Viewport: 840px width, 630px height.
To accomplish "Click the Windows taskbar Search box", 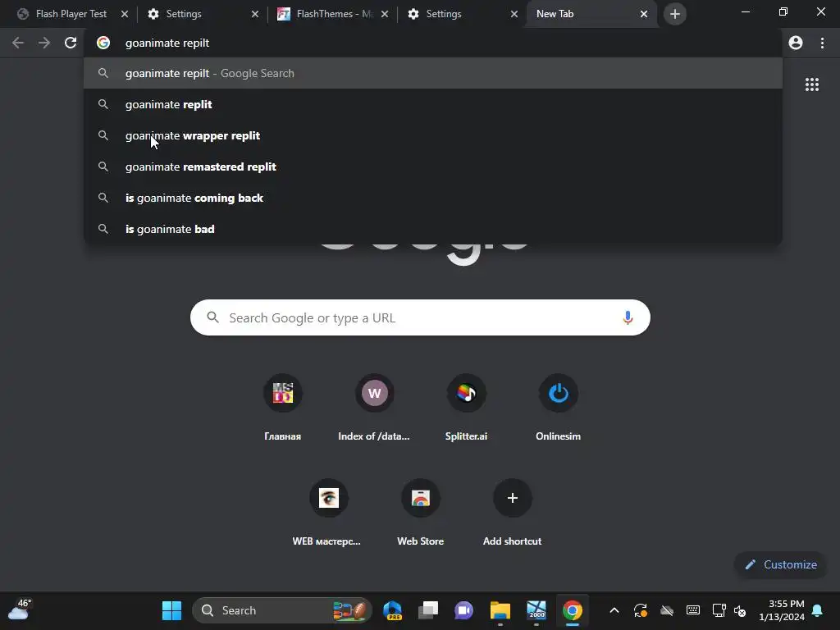I will tap(282, 610).
